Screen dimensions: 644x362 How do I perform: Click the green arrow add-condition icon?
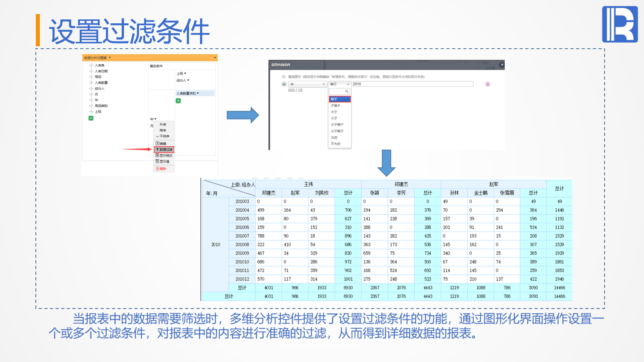pos(284,84)
